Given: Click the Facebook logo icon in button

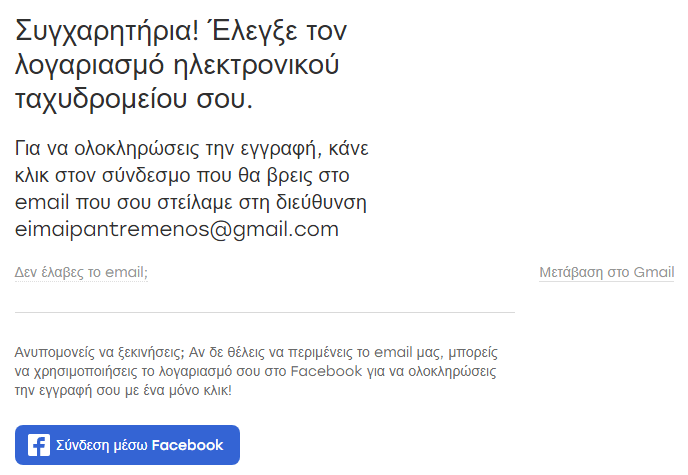Looking at the screenshot, I should tap(39, 445).
